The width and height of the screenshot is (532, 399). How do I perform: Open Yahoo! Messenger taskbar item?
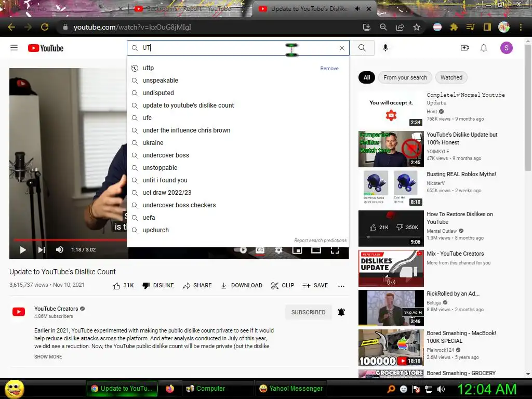(291, 389)
